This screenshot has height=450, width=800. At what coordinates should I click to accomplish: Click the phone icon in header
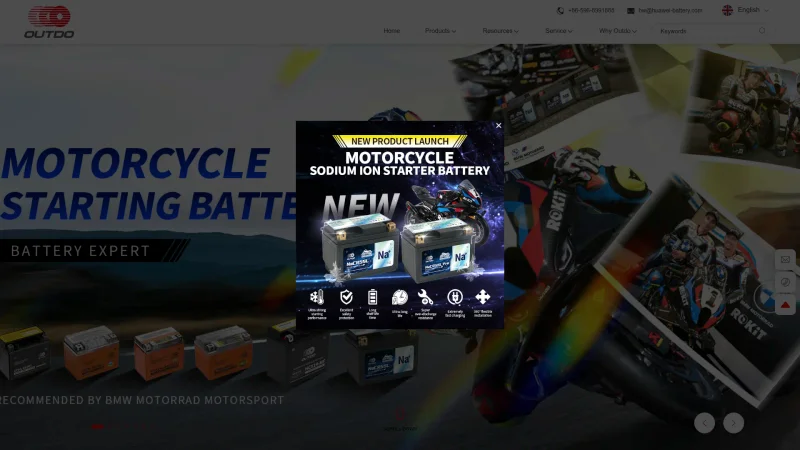560,11
